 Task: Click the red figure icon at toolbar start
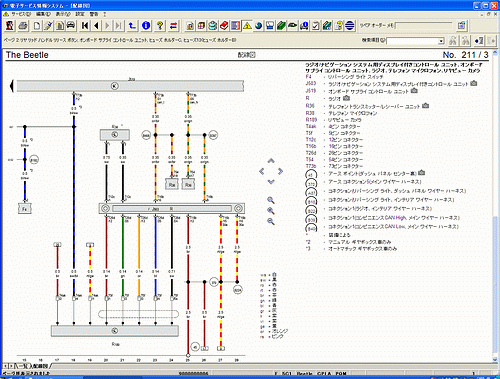10,26
